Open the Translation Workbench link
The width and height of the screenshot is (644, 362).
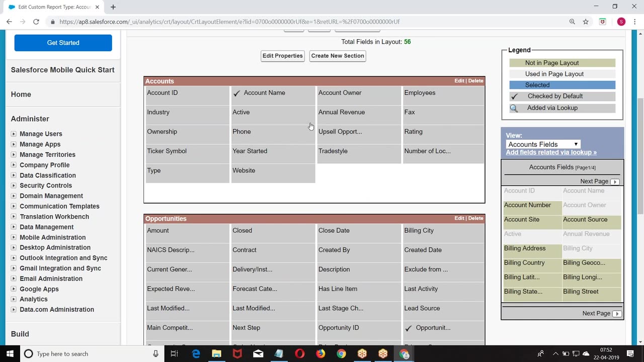[x=54, y=217]
